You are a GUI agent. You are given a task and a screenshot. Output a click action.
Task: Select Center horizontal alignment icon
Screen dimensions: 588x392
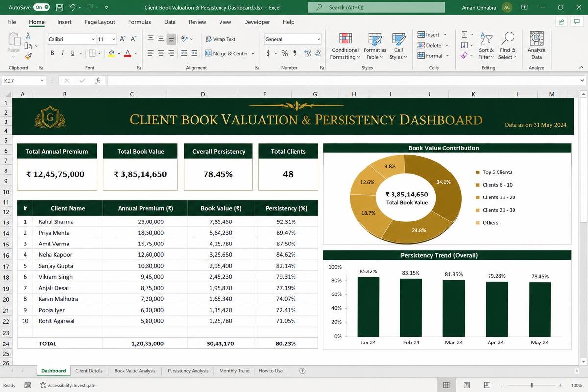(x=161, y=53)
